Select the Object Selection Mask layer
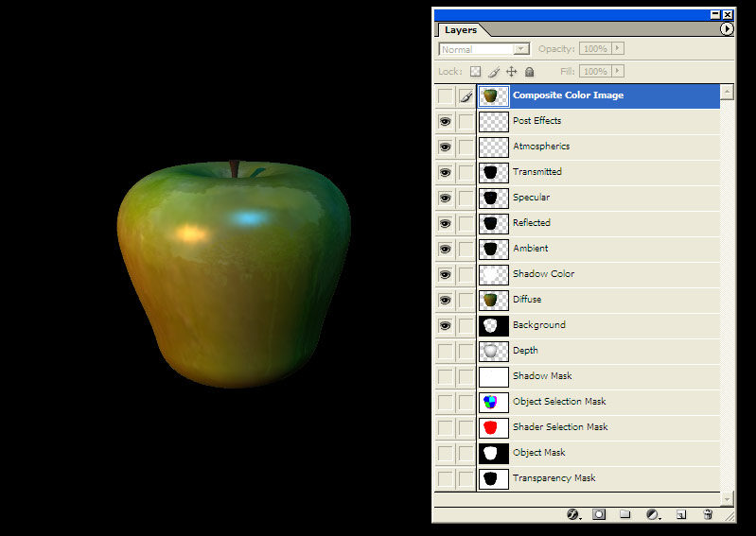This screenshot has height=536, width=756. point(559,402)
